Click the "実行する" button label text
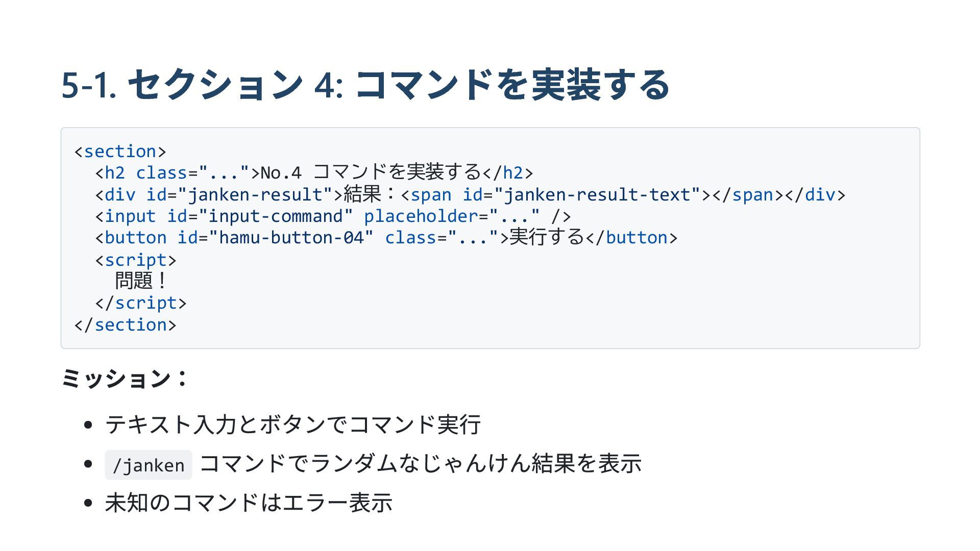 [546, 238]
